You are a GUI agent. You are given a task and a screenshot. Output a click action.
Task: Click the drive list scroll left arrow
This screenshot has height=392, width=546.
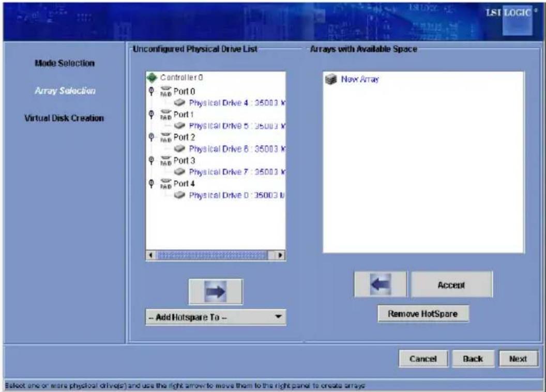point(150,255)
